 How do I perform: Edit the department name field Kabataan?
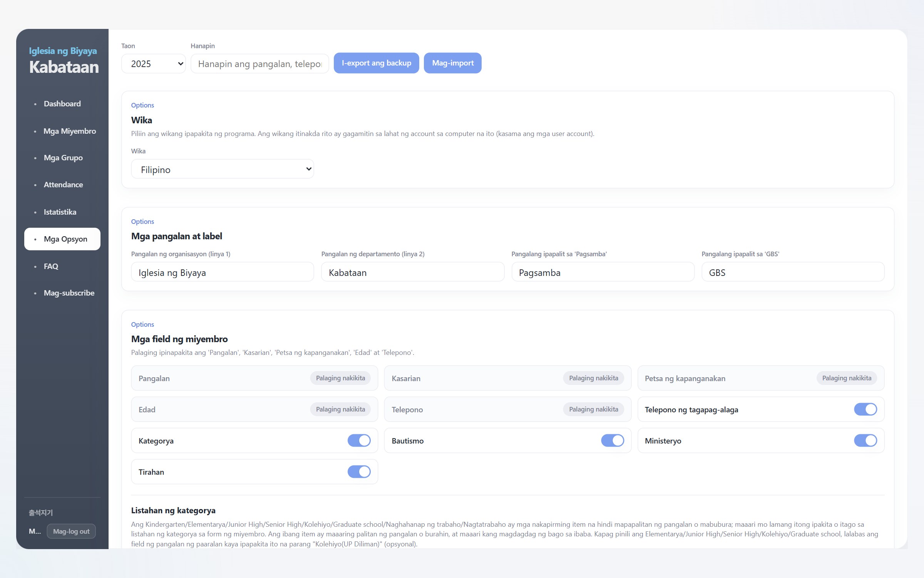tap(413, 272)
